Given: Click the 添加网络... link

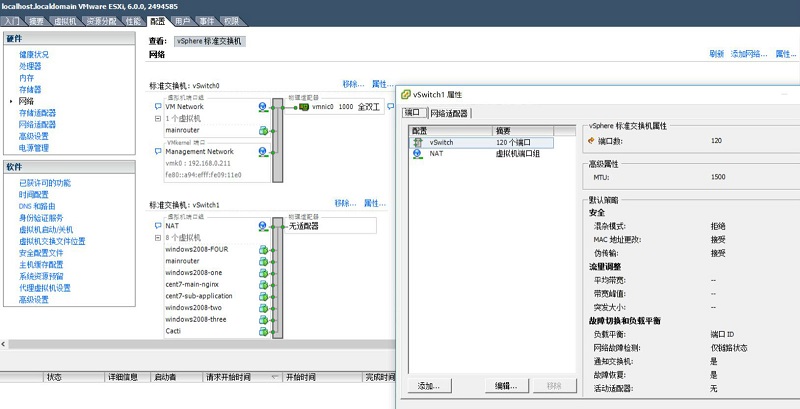Looking at the screenshot, I should coord(749,54).
